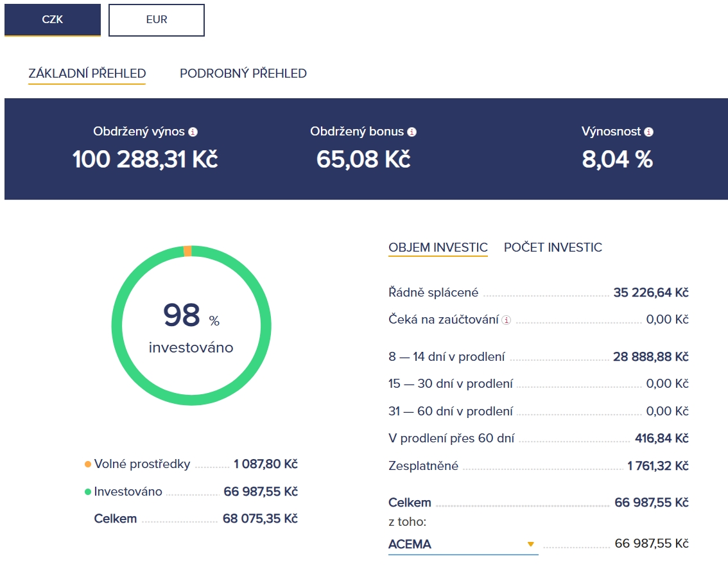Click green dot for Investováno
728x565 pixels.
point(88,492)
